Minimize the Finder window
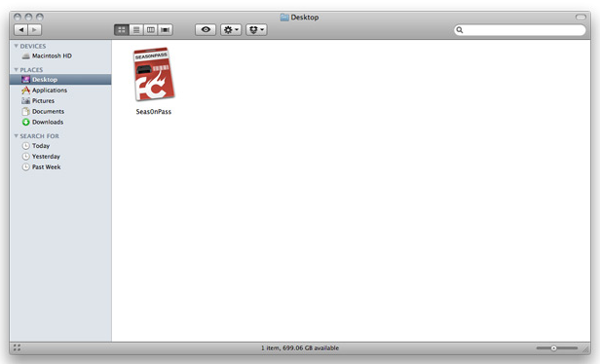 point(28,18)
